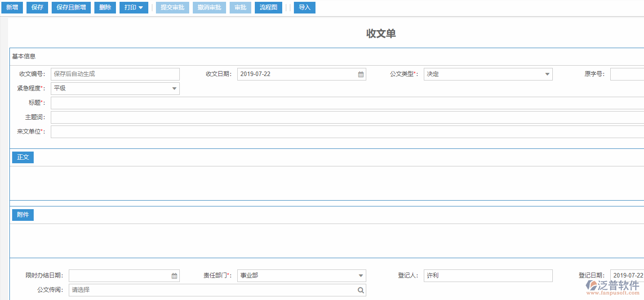Click the 保存 toolbar button

click(37, 7)
